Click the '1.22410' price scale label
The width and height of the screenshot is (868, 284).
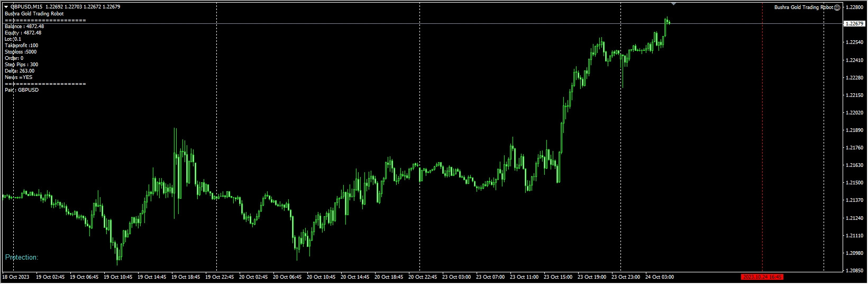(854, 60)
